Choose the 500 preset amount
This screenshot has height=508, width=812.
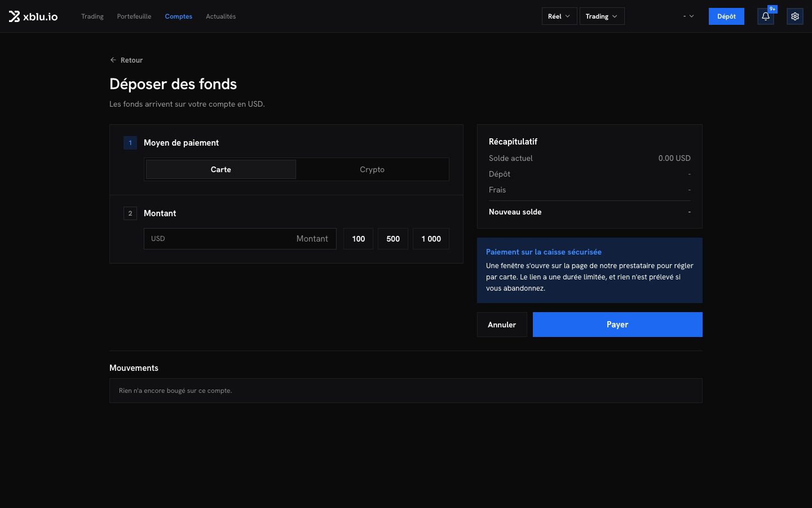[393, 239]
